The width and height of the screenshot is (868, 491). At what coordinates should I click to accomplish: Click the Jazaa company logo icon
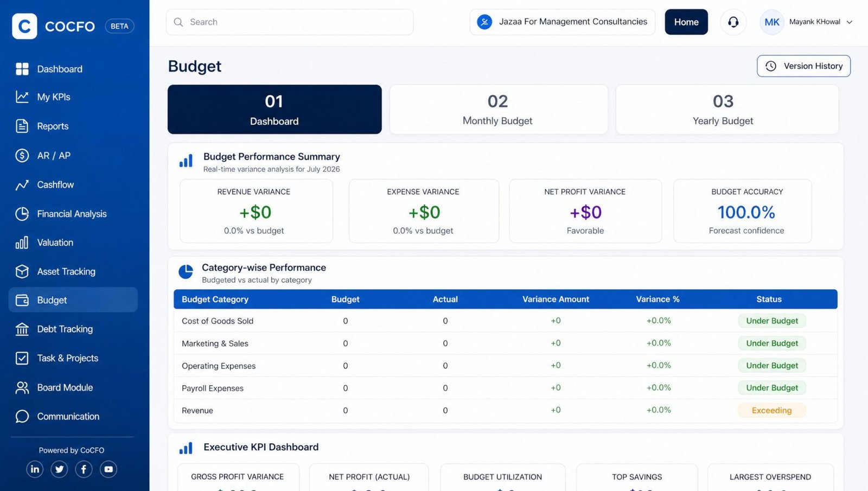tap(484, 22)
